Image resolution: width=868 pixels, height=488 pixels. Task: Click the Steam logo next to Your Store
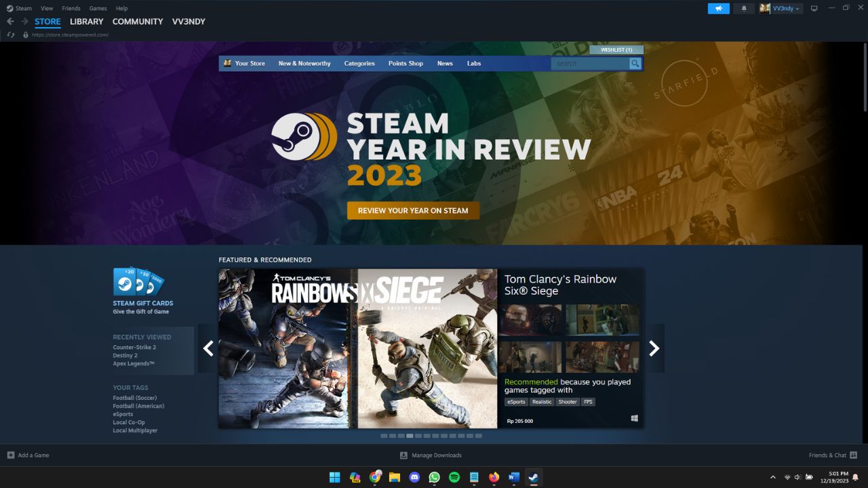227,63
